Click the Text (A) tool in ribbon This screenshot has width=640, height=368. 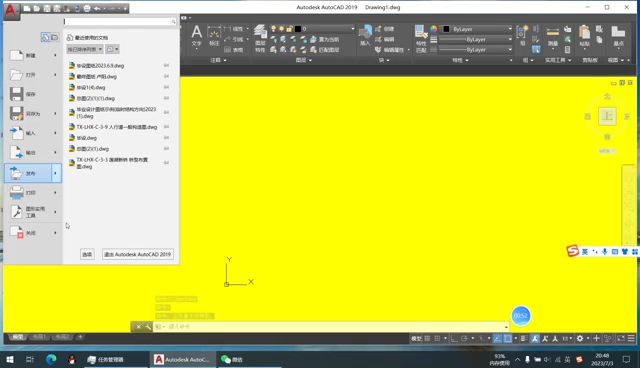[197, 35]
